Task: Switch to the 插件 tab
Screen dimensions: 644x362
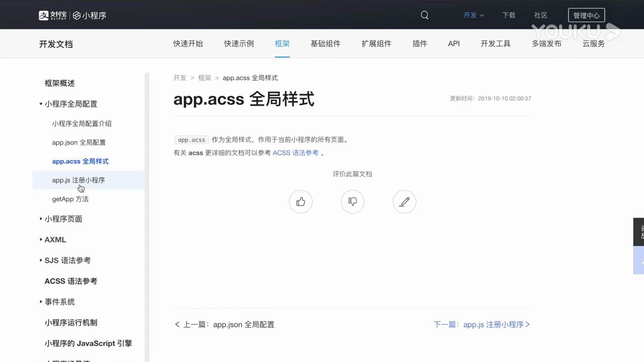Action: click(x=420, y=44)
